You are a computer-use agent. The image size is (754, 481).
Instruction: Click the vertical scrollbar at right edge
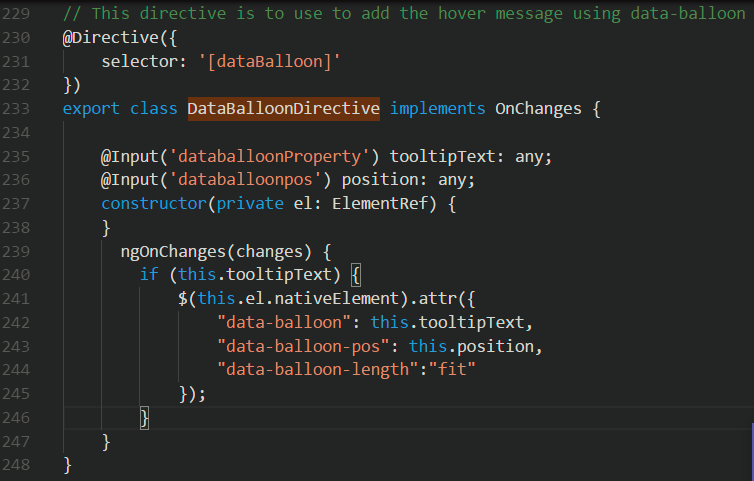click(x=751, y=452)
